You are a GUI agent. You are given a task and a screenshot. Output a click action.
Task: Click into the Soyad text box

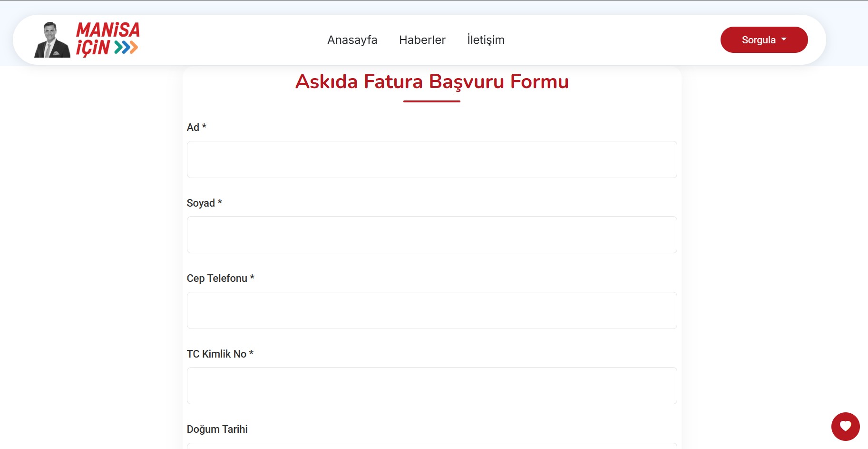pyautogui.click(x=431, y=235)
